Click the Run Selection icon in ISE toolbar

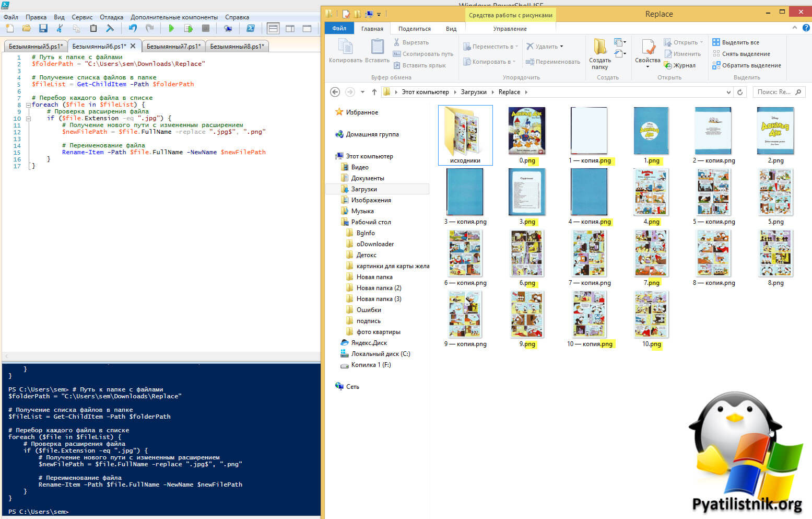click(189, 29)
